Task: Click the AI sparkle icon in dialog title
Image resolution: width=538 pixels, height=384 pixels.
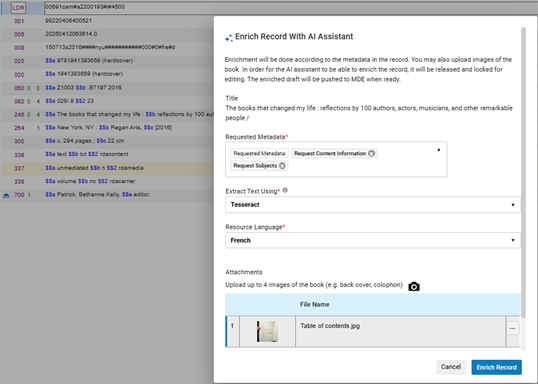Action: (229, 38)
